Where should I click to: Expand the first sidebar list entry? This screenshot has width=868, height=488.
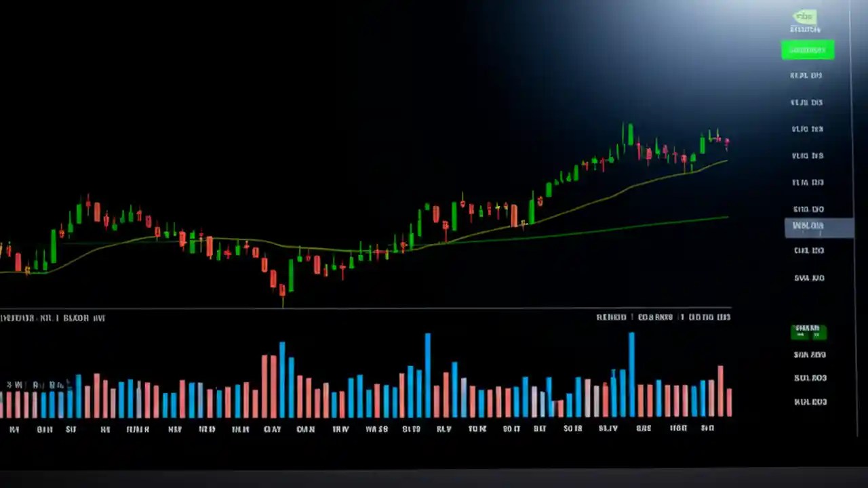(806, 75)
